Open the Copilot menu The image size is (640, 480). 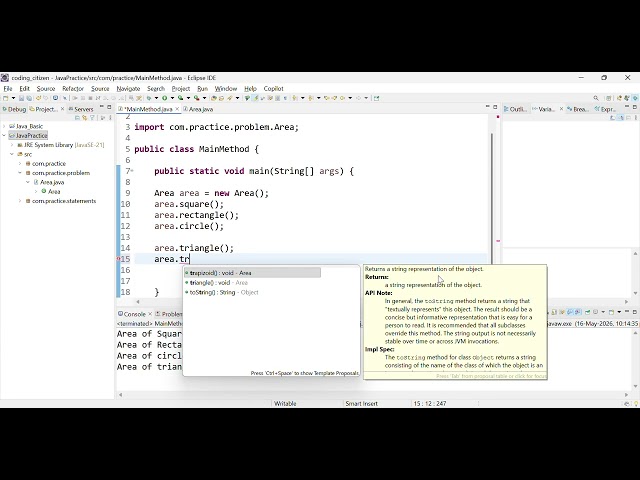tap(273, 89)
